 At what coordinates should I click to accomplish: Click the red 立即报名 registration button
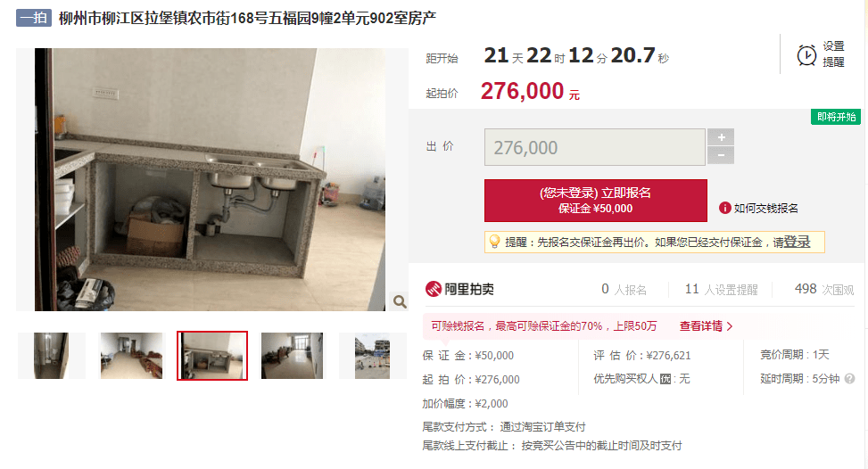(x=596, y=201)
